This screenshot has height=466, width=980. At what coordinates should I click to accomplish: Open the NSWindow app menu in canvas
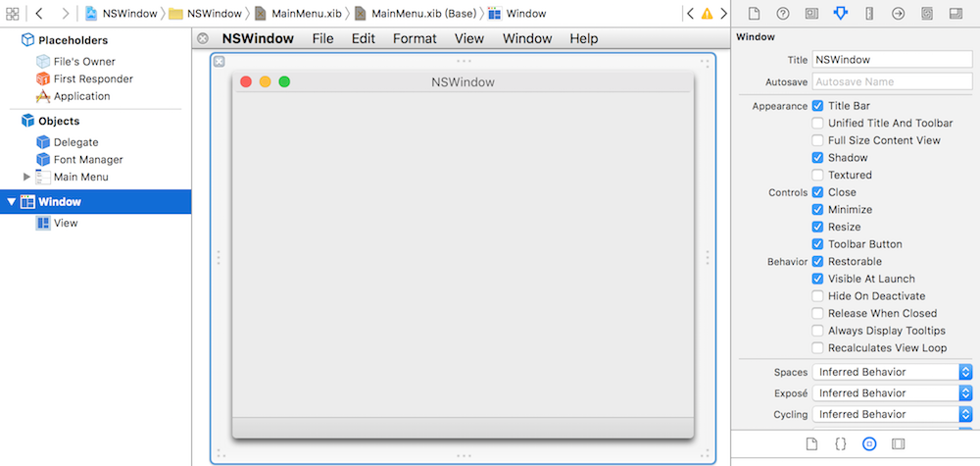point(258,39)
